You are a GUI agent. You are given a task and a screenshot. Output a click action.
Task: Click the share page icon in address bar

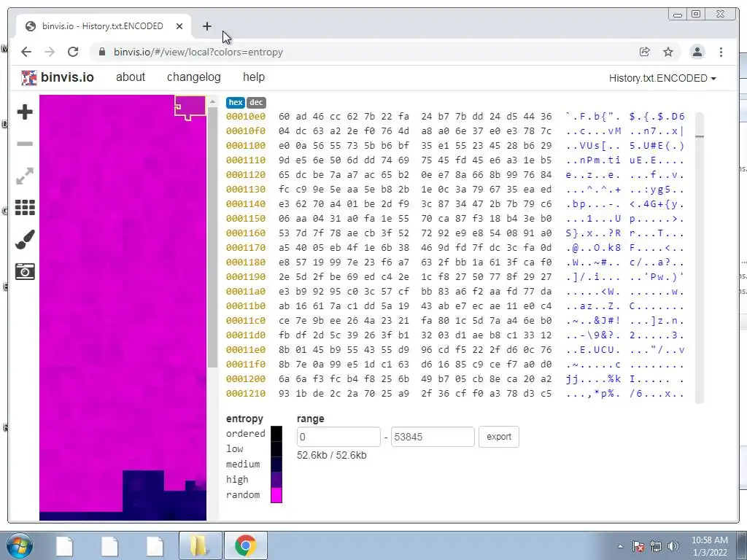click(645, 52)
